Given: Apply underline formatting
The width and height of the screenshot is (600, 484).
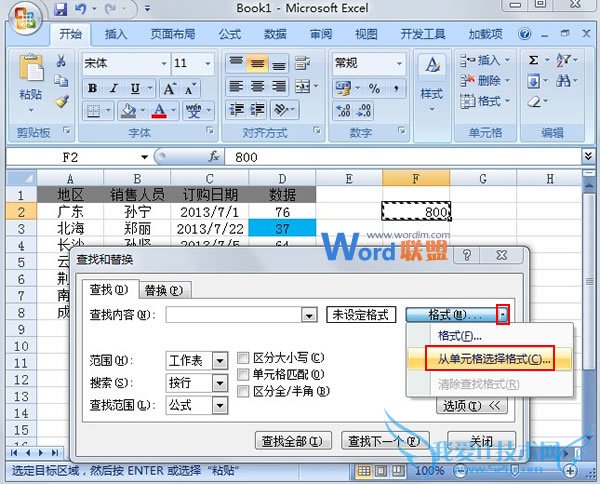Looking at the screenshot, I should point(135,88).
